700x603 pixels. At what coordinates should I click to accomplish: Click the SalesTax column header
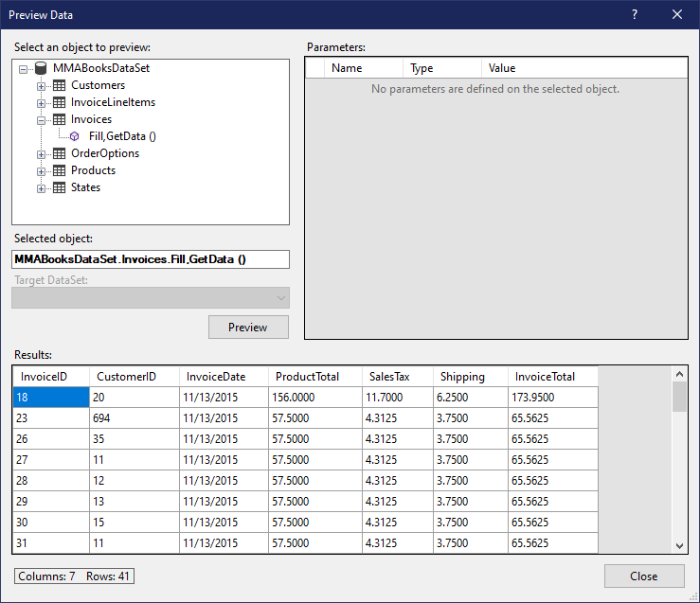tap(397, 377)
